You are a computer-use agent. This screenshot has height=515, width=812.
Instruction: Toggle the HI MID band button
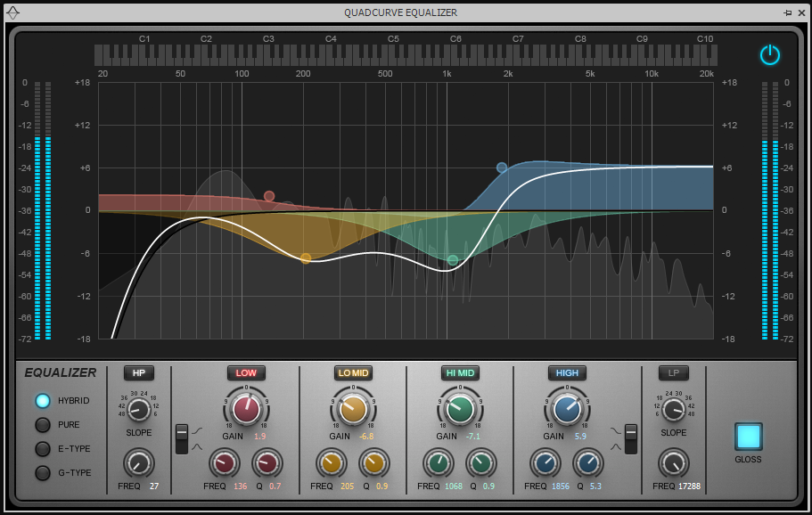tap(460, 372)
